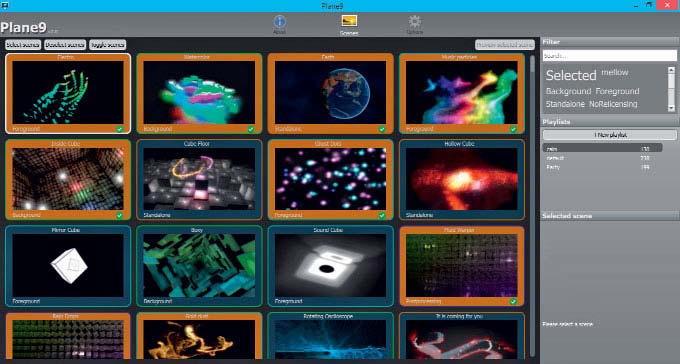
Task: Open the Options gear icon
Action: (415, 21)
